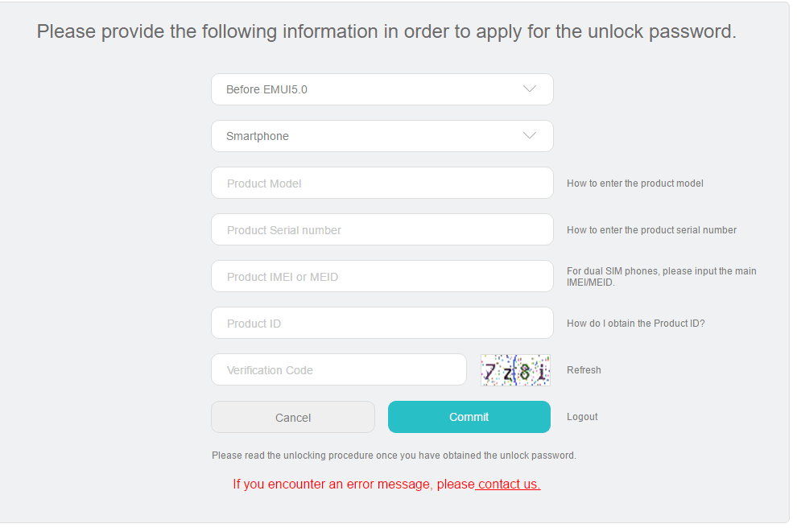Follow the red contact us link
Viewport: 797px width, 532px height.
click(x=509, y=485)
